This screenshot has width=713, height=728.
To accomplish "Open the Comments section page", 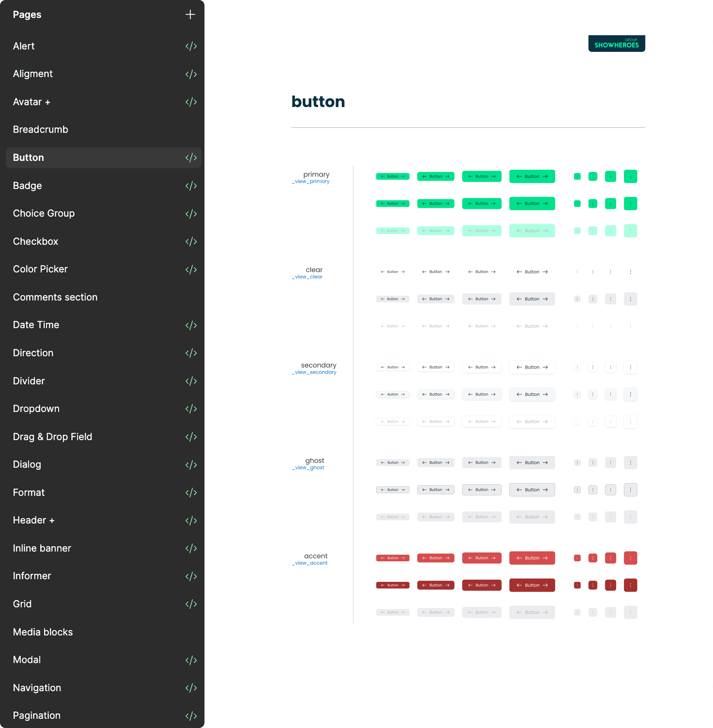I will pos(55,297).
